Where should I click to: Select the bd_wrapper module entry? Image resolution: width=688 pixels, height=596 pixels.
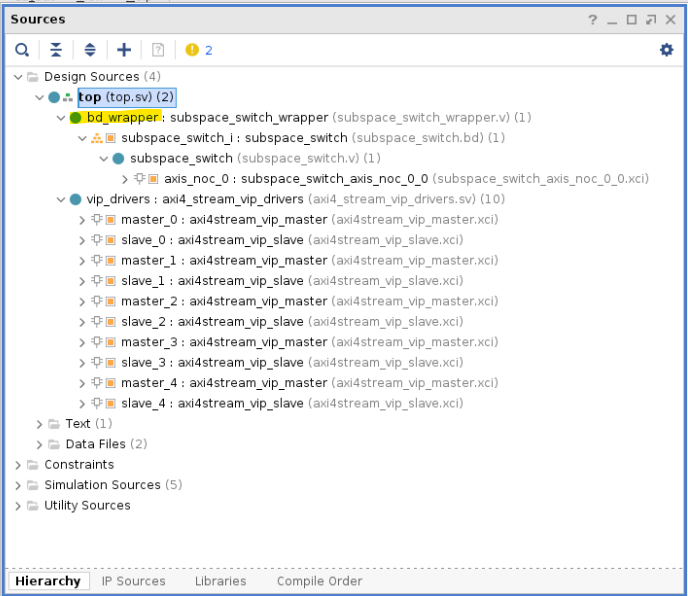point(122,118)
